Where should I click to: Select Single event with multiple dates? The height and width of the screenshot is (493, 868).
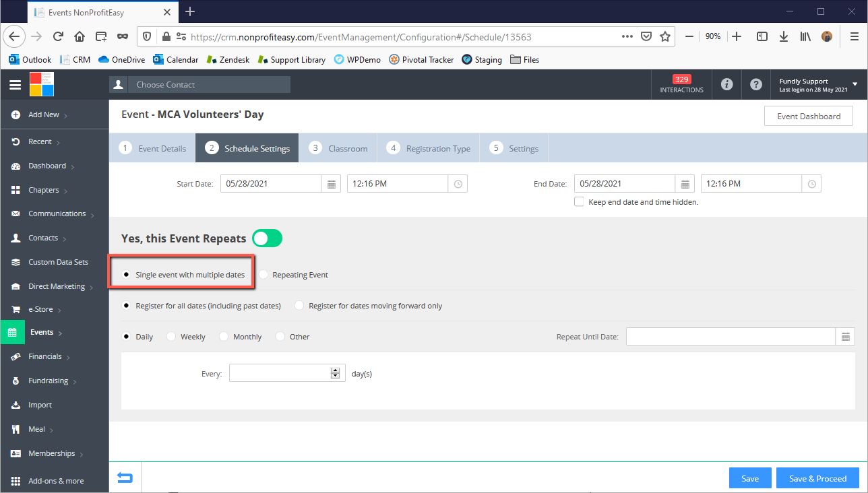[x=126, y=275]
